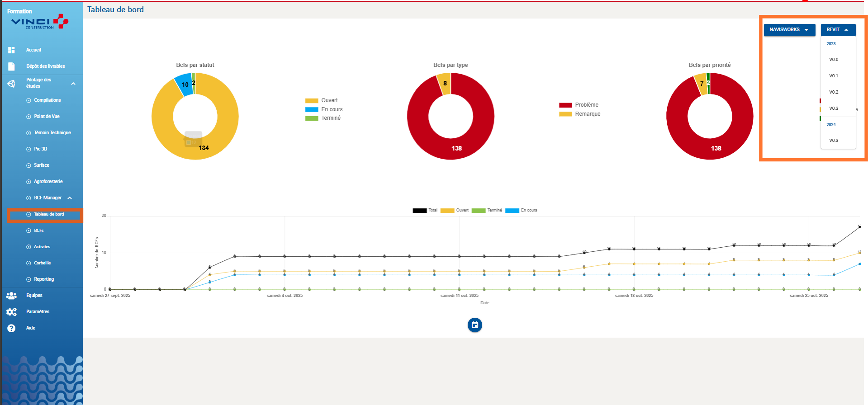Image resolution: width=868 pixels, height=405 pixels.
Task: Toggle the Total series in line chart legend
Action: (425, 210)
